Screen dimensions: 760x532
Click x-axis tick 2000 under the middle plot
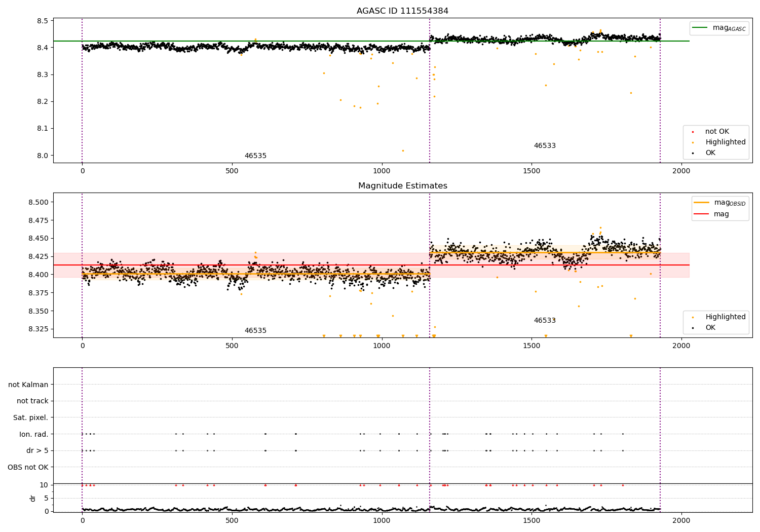[681, 346]
